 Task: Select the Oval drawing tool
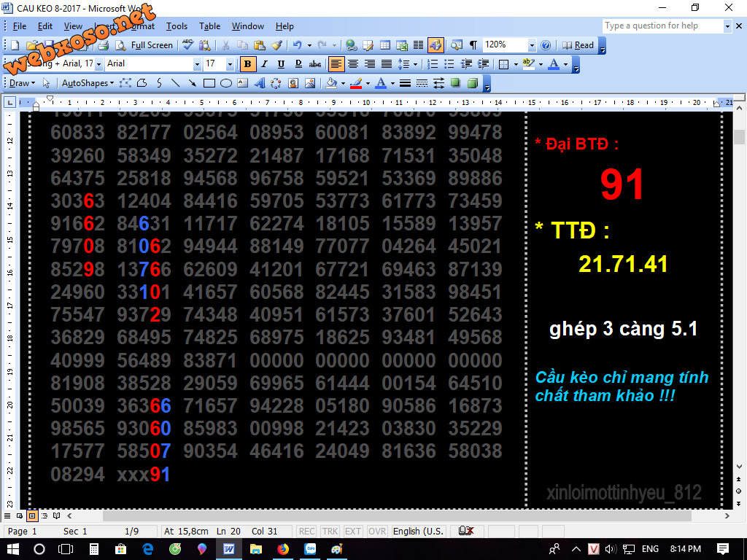tap(226, 83)
